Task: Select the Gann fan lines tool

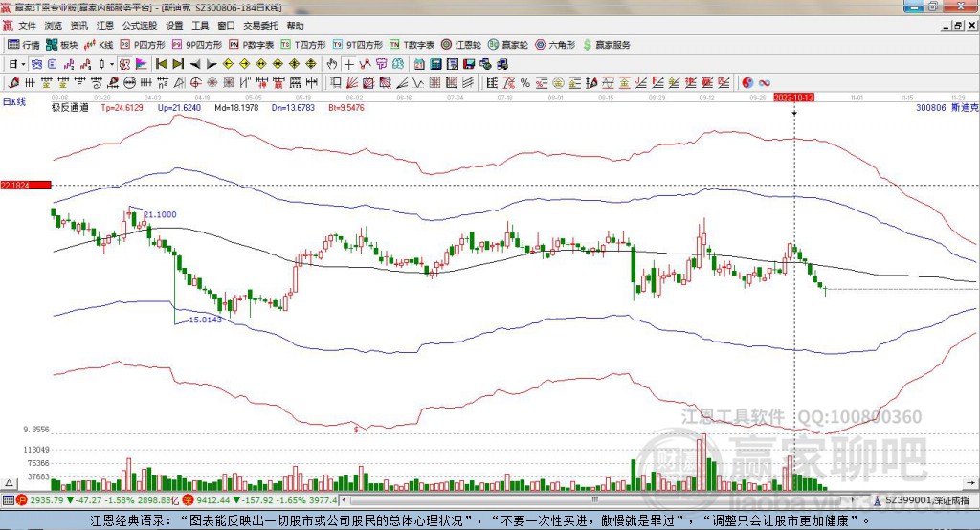Action: [x=352, y=82]
